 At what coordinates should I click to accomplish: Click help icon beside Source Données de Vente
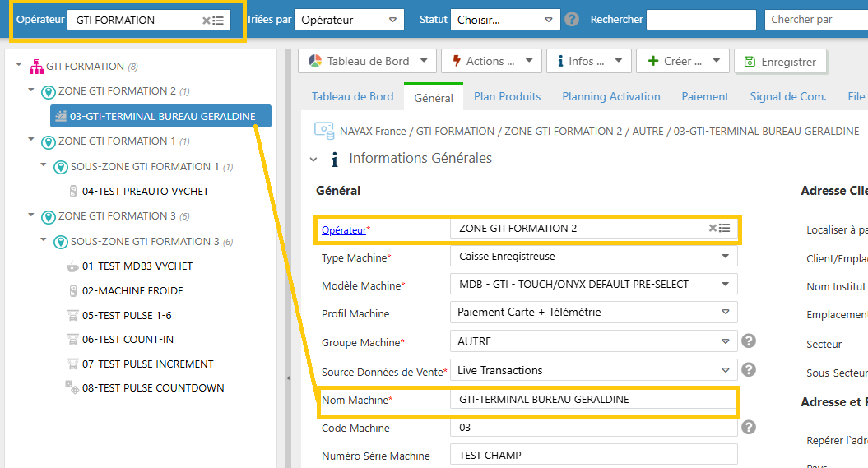(749, 370)
